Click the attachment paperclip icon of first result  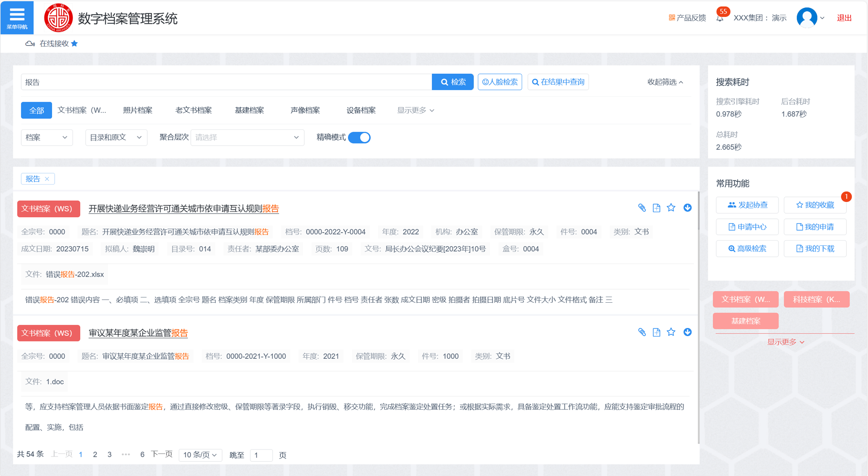[642, 208]
